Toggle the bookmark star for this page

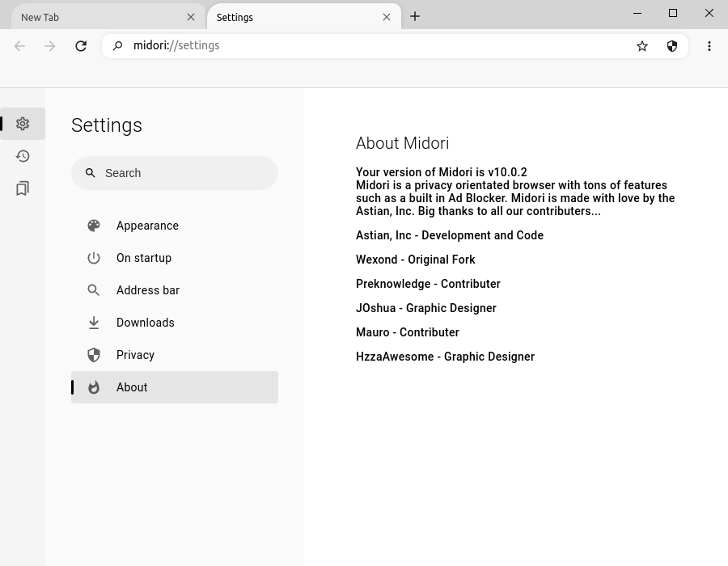tap(641, 46)
